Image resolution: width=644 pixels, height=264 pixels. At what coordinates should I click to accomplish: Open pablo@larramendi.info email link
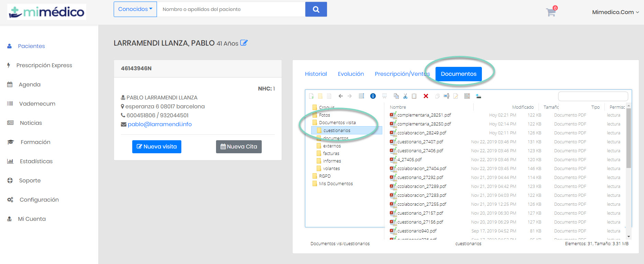point(160,124)
